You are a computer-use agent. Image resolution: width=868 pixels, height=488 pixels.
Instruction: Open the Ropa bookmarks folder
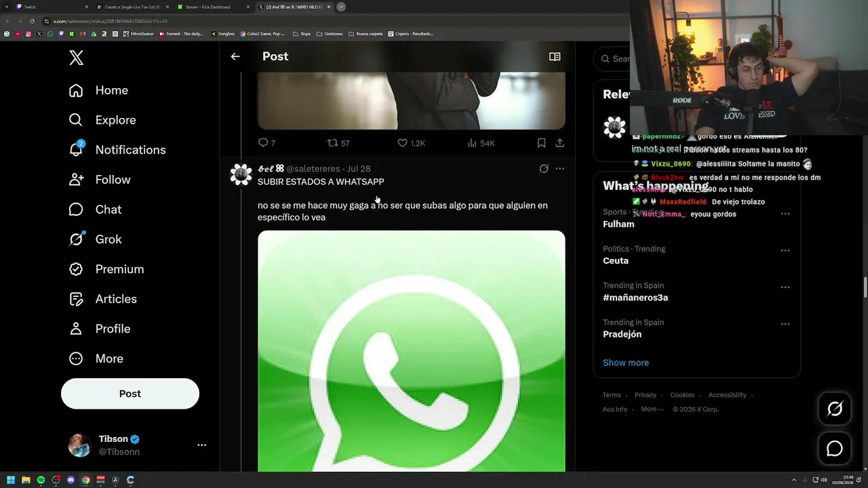tap(302, 34)
